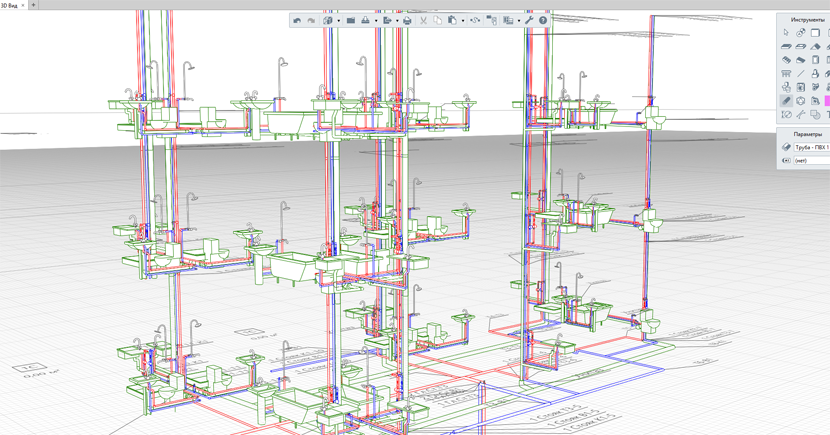Screen dimensions: 830x435
Task: Open the Труба - ПВХ type selector
Action: 811,147
